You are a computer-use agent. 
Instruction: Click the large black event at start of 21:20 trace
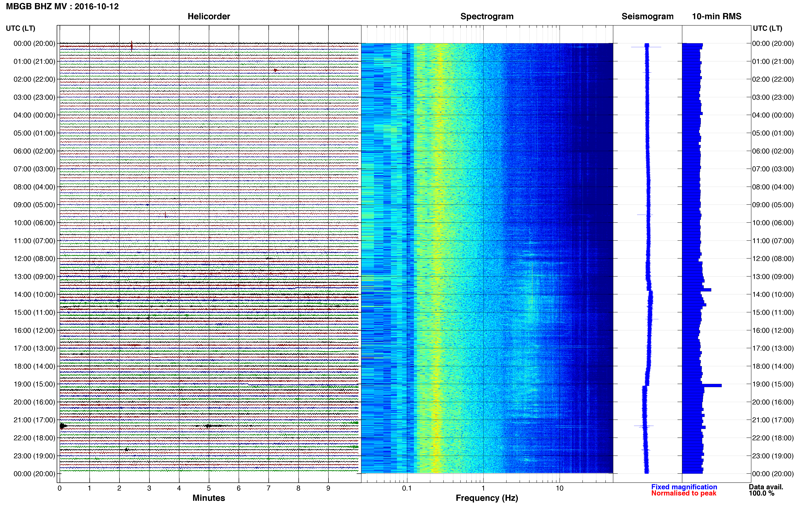coord(63,426)
